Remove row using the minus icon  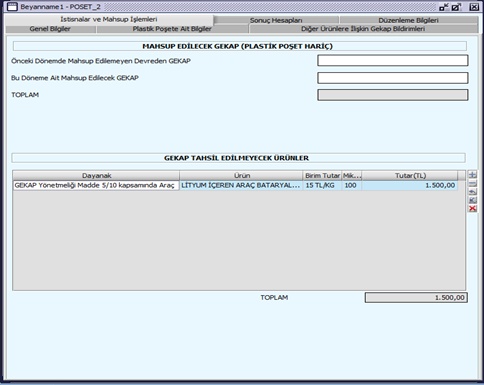coord(472,183)
